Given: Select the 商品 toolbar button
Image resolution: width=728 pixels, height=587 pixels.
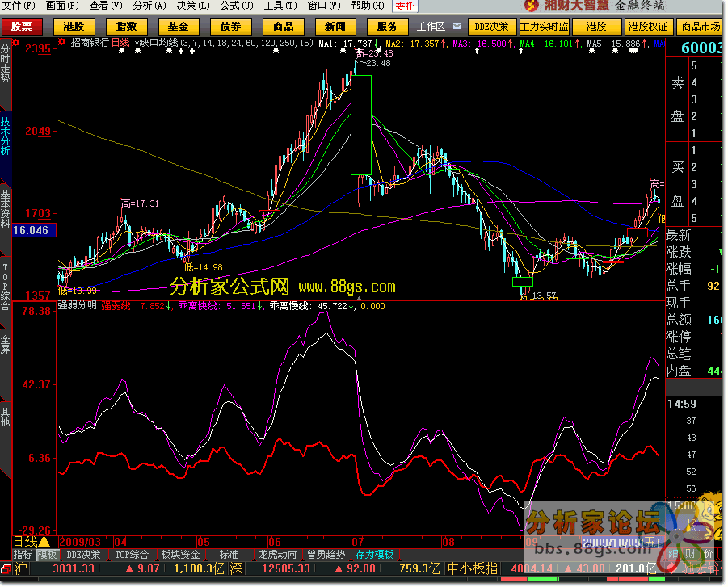Looking at the screenshot, I should (284, 27).
